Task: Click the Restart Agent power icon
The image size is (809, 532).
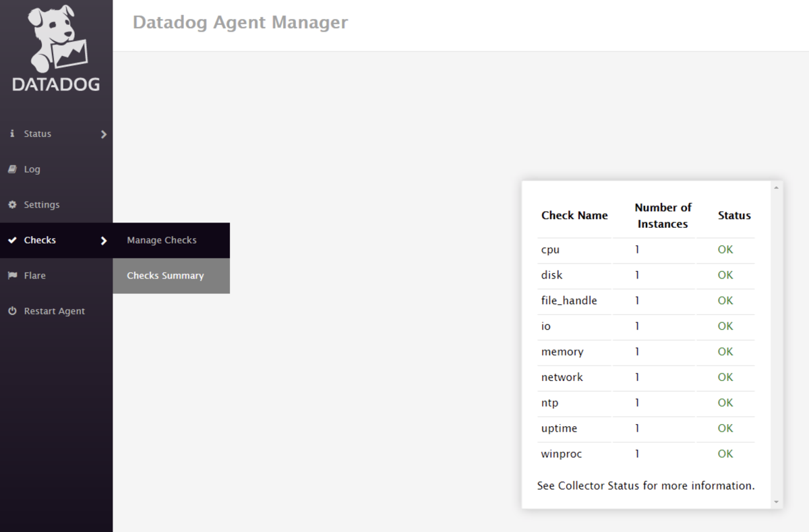Action: coord(11,311)
